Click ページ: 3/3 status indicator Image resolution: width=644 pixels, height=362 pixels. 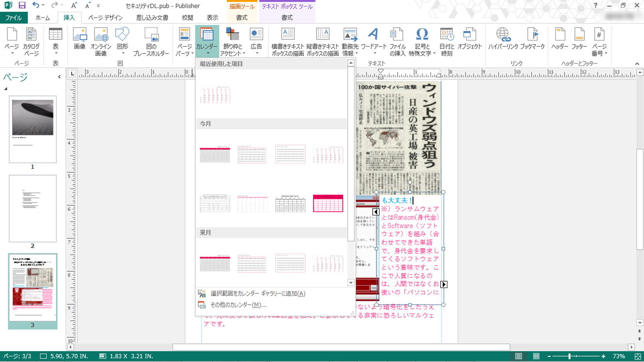[x=17, y=356]
